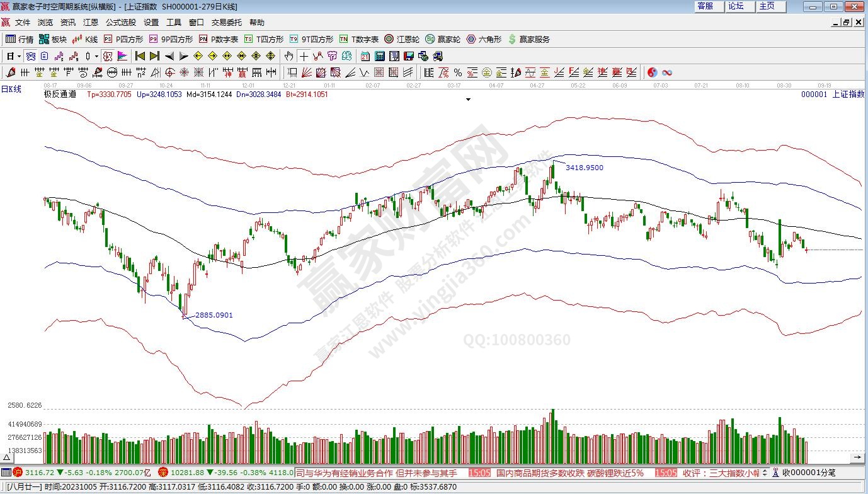Jump to first bar with skip-start arrow
This screenshot has height=494, width=868.
tap(140, 55)
